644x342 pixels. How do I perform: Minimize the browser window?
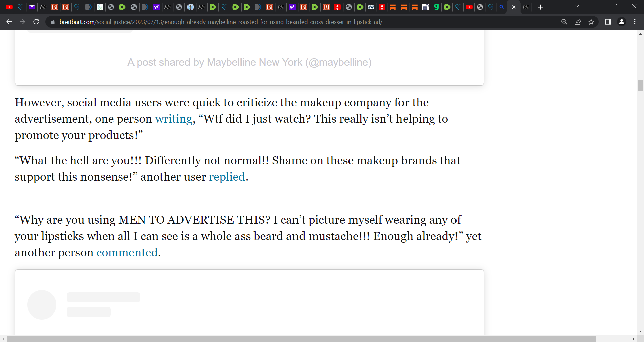(596, 6)
